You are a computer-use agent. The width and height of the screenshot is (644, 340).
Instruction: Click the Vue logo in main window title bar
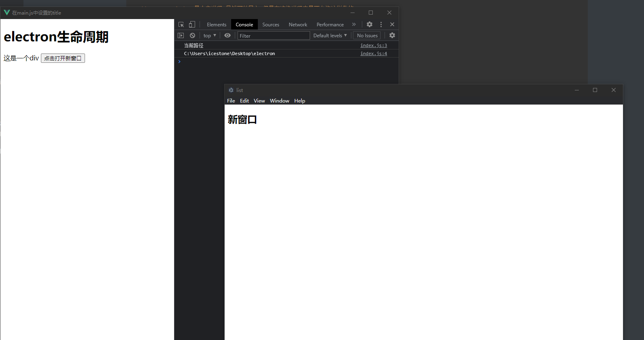[6, 13]
